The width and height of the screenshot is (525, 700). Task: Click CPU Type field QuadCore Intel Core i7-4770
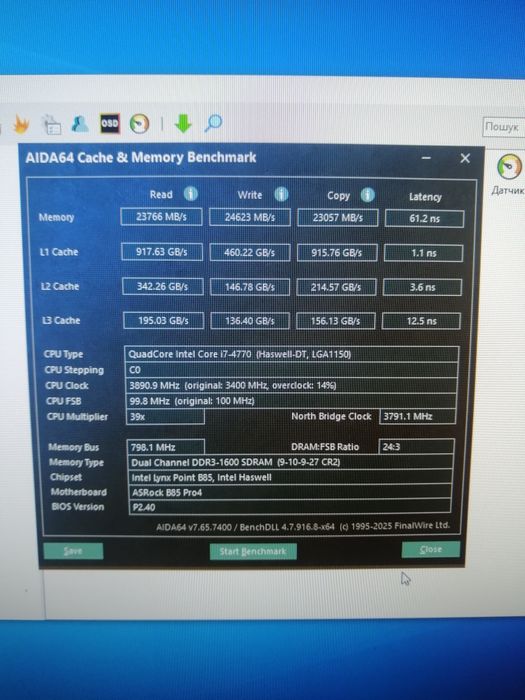[x=292, y=354]
